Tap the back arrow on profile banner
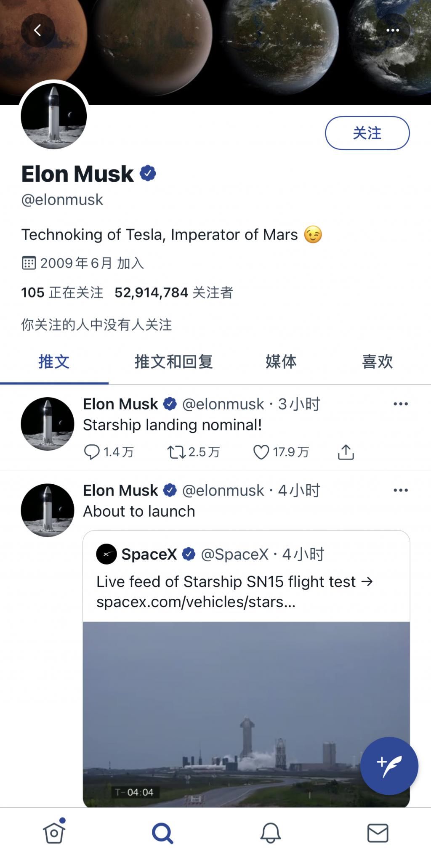Viewport: 431px width, 868px height. pos(38,29)
